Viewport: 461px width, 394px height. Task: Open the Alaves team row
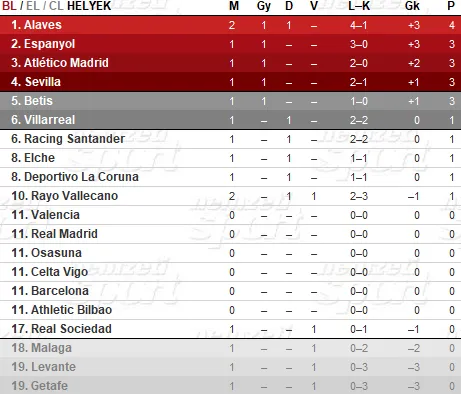point(230,25)
